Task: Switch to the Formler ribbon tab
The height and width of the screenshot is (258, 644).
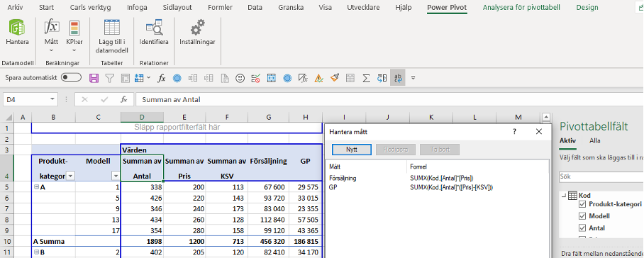Action: coord(220,7)
